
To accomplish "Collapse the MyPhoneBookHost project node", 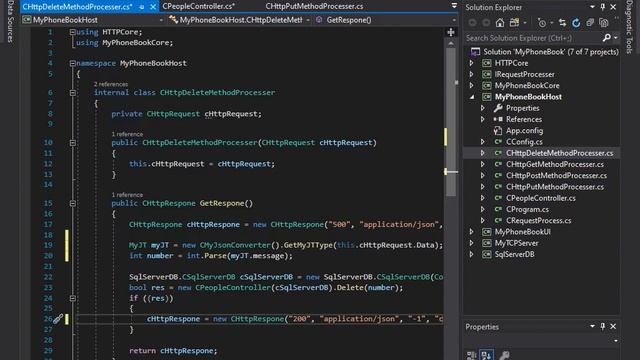I will pyautogui.click(x=472, y=97).
